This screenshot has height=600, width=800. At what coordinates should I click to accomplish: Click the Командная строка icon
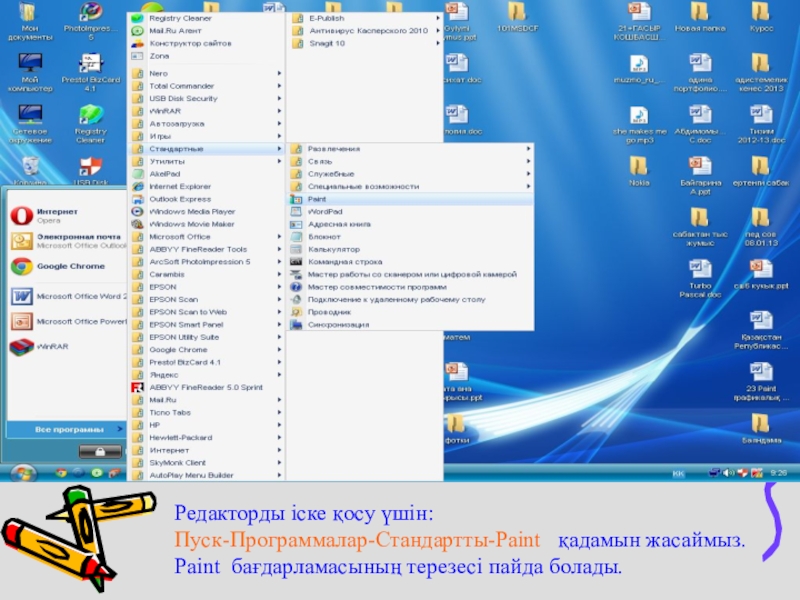point(296,262)
